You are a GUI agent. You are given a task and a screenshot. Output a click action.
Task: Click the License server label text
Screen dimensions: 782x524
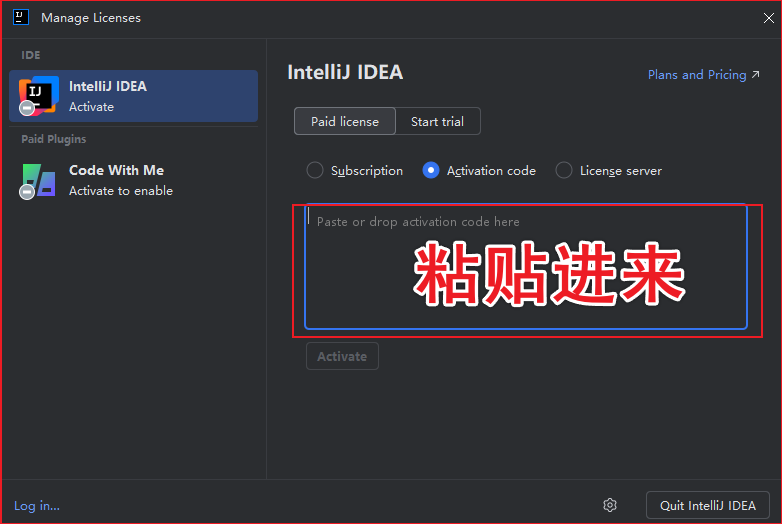click(620, 171)
